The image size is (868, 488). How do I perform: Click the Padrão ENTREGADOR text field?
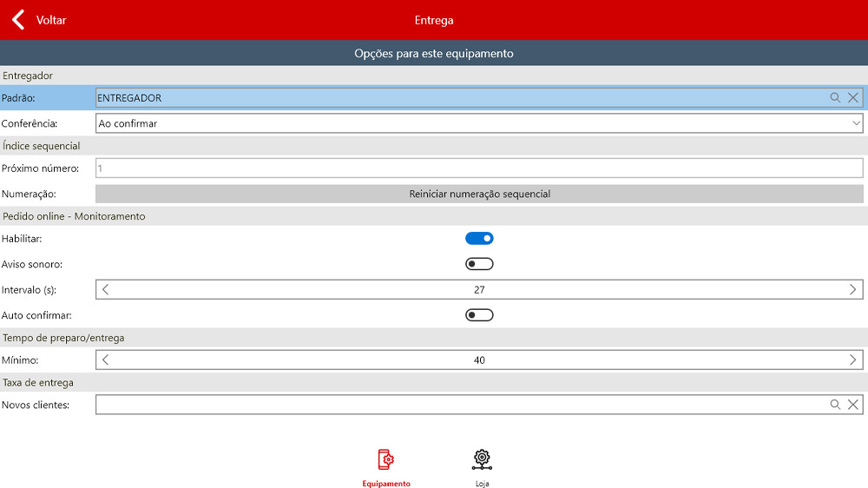pyautogui.click(x=460, y=98)
